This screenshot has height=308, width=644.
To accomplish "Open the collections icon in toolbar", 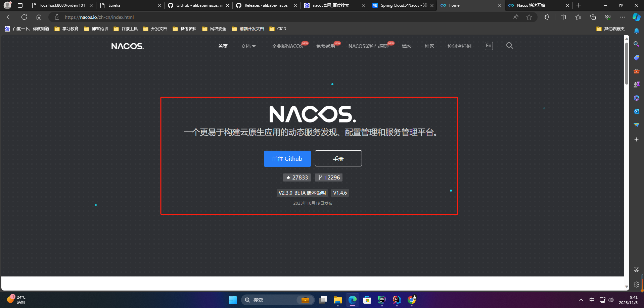I will click(593, 17).
